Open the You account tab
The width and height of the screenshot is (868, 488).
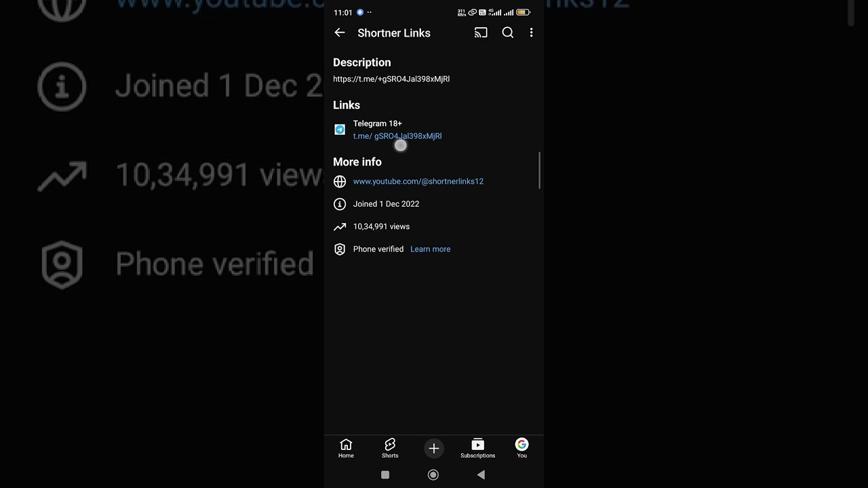point(521,448)
